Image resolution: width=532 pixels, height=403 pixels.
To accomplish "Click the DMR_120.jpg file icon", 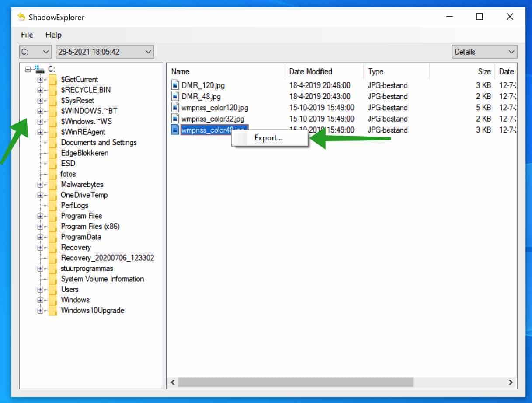I will [175, 85].
